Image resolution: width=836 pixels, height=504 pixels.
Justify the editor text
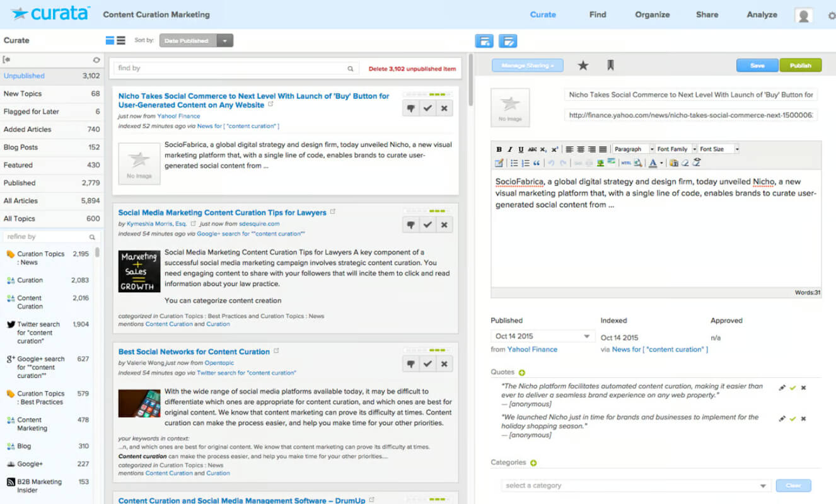(x=603, y=149)
